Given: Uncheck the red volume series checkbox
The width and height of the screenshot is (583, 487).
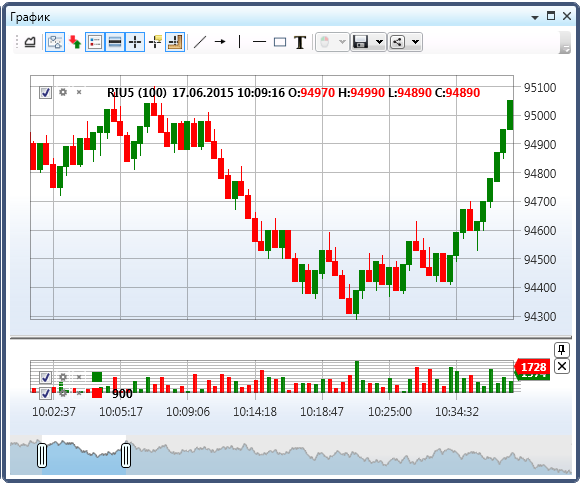Looking at the screenshot, I should (x=45, y=393).
